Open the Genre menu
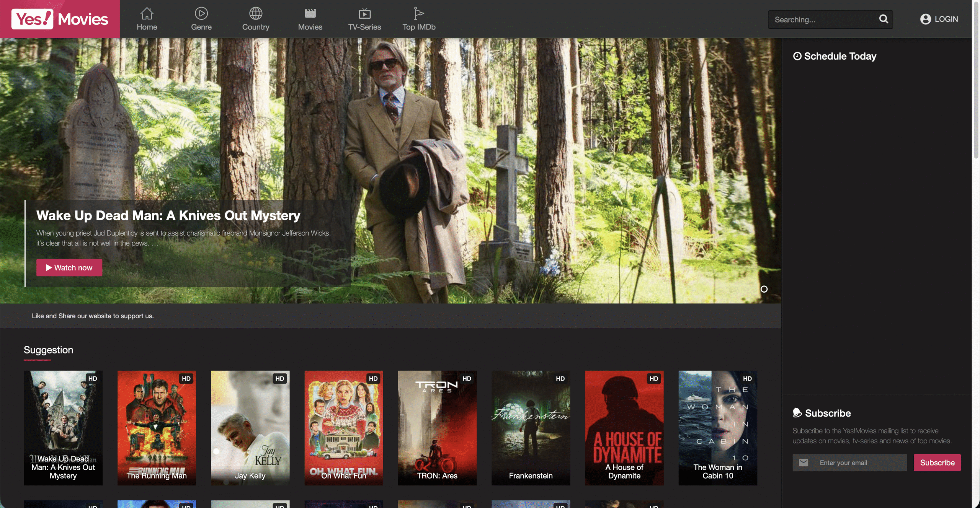Viewport: 980px width, 508px height. [201, 19]
